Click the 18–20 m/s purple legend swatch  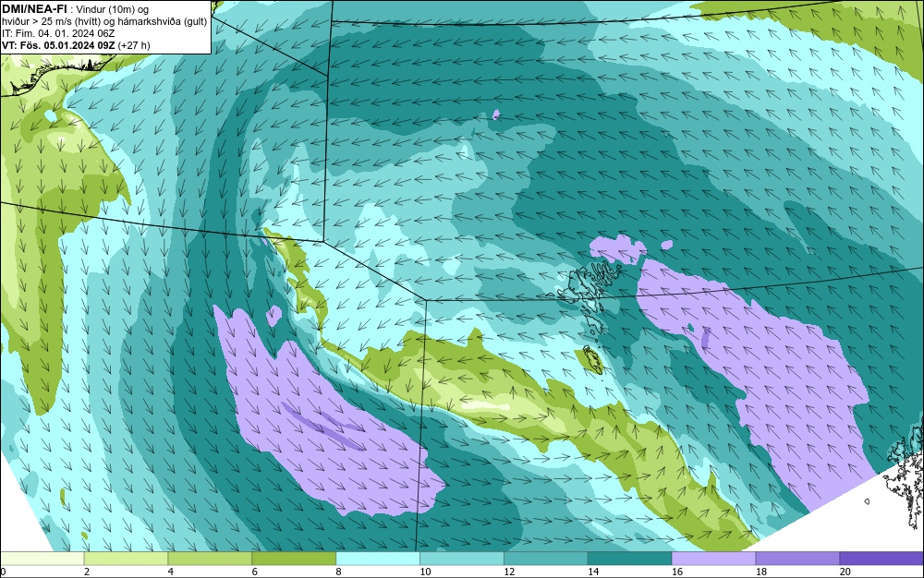798,559
